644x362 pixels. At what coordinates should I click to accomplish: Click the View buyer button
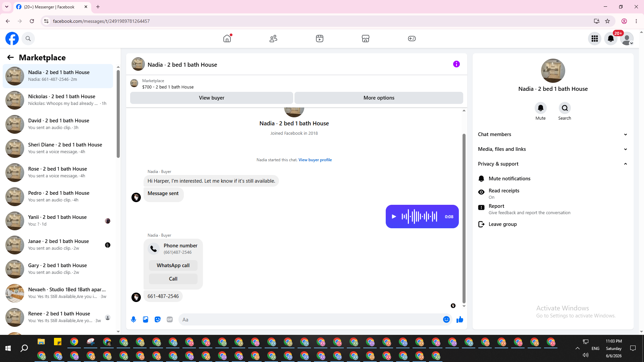coord(212,98)
